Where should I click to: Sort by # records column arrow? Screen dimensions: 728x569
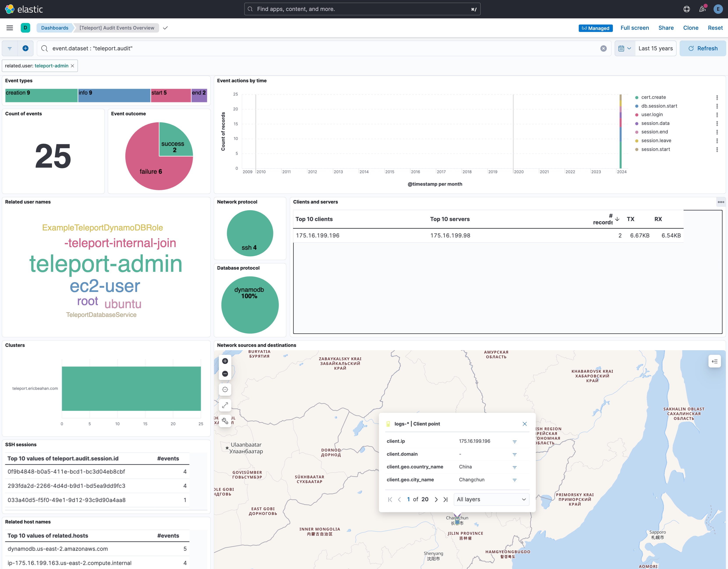click(x=617, y=219)
